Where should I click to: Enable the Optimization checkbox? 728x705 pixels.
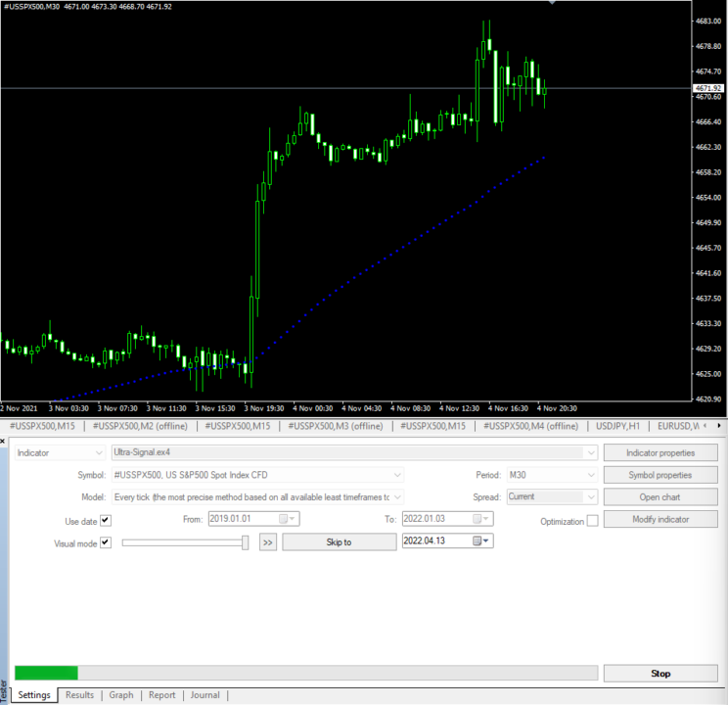592,521
